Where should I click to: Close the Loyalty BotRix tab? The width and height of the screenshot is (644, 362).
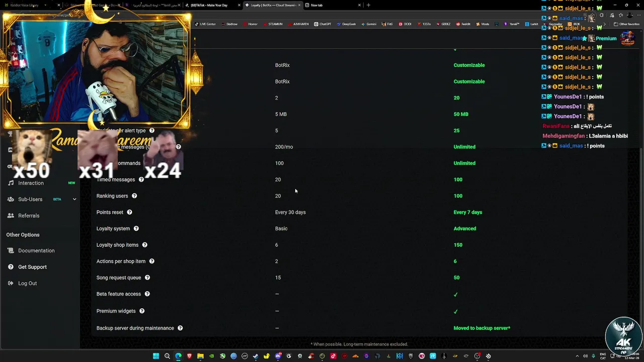(x=299, y=5)
